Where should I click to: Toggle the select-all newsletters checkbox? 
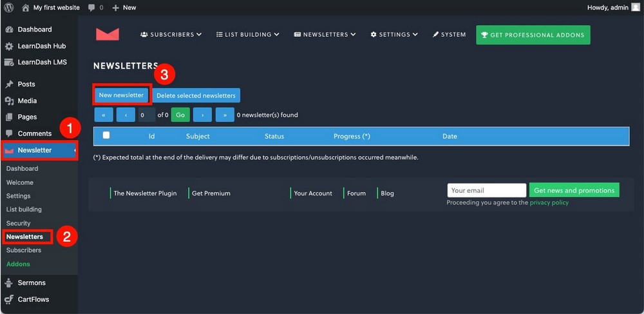point(106,135)
